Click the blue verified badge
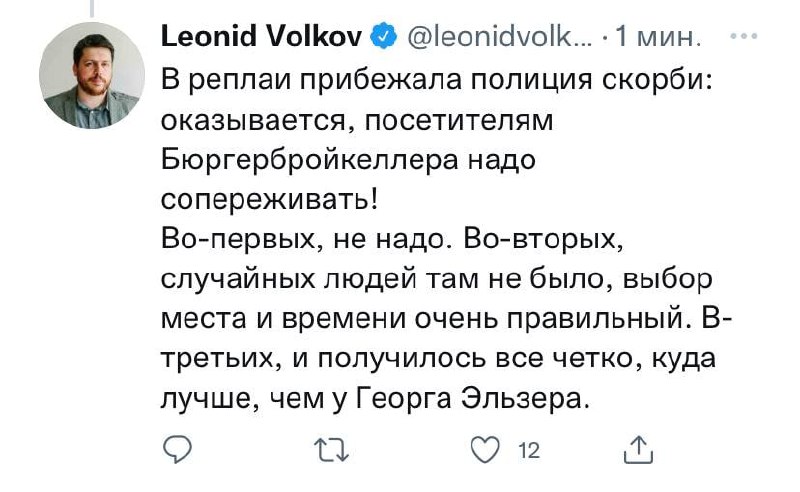This screenshot has height=492, width=800. click(383, 36)
